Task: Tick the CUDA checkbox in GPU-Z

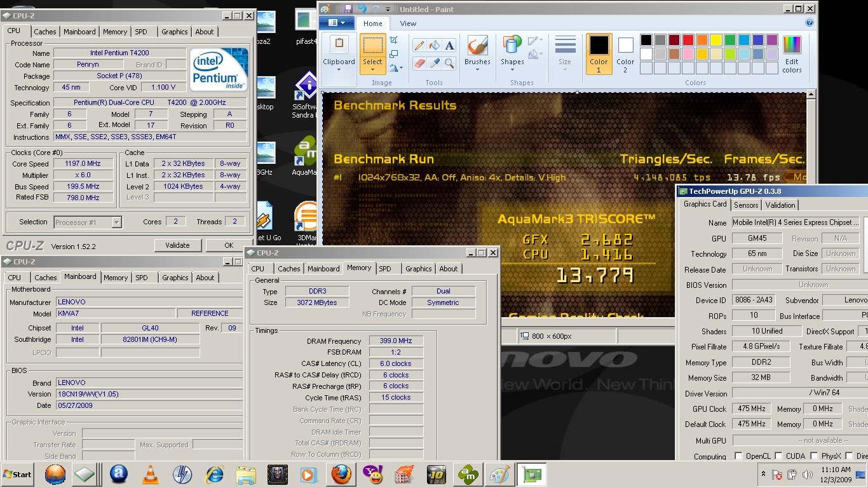Action: click(x=777, y=456)
